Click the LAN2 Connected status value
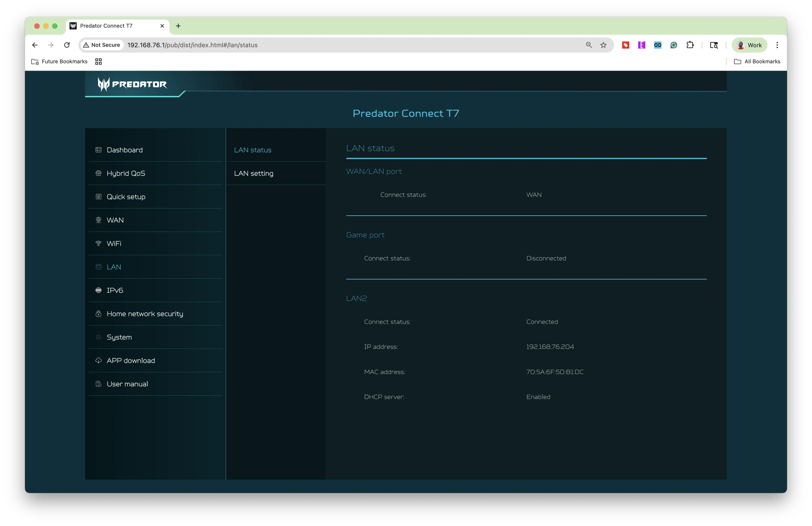Image resolution: width=812 pixels, height=526 pixels. pos(542,322)
